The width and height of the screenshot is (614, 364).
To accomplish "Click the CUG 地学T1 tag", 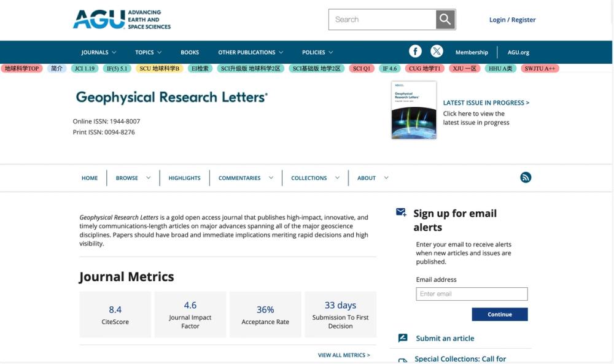I will [x=424, y=69].
